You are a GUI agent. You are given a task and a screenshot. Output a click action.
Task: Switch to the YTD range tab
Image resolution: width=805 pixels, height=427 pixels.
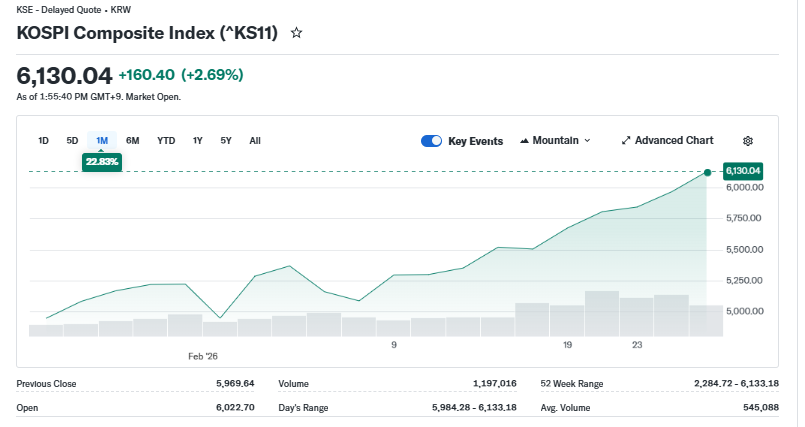pos(166,141)
